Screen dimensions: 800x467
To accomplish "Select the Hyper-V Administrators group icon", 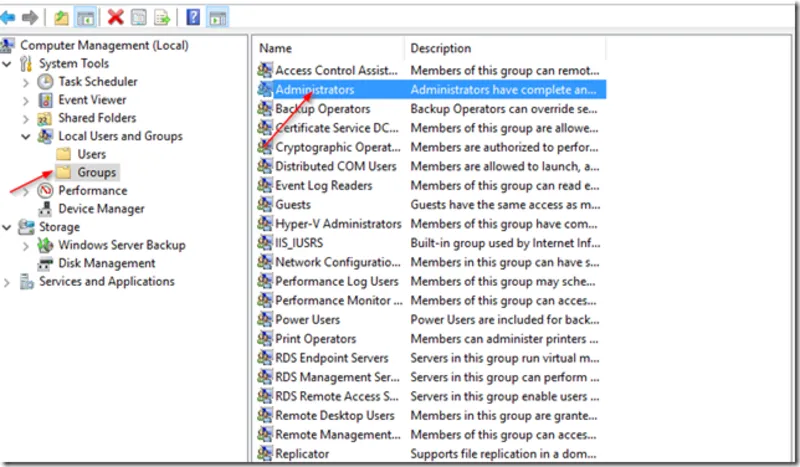I will click(x=264, y=224).
